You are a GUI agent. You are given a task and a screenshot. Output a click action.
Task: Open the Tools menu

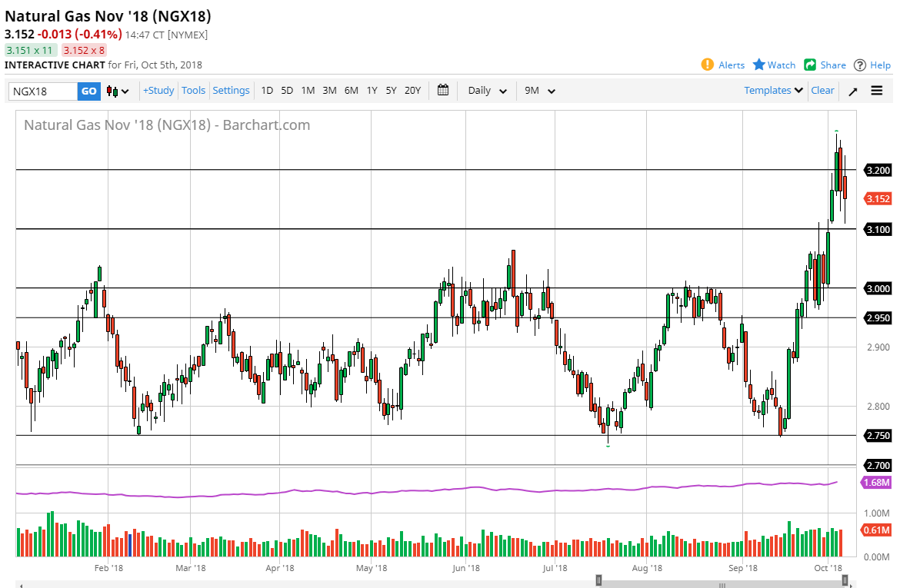(193, 91)
